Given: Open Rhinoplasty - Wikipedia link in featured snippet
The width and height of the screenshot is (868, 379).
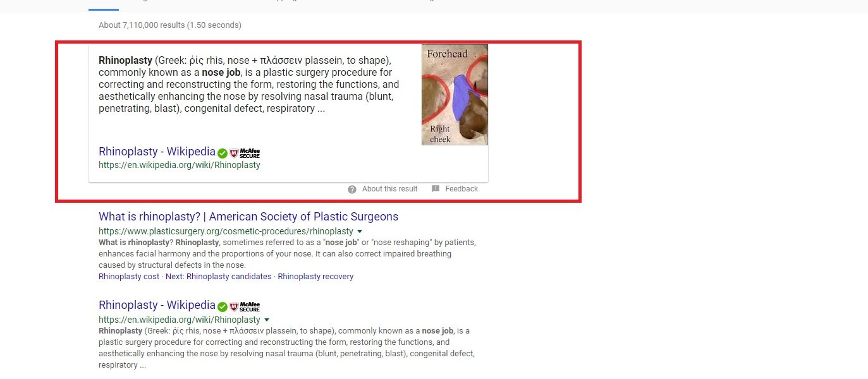Looking at the screenshot, I should 157,152.
